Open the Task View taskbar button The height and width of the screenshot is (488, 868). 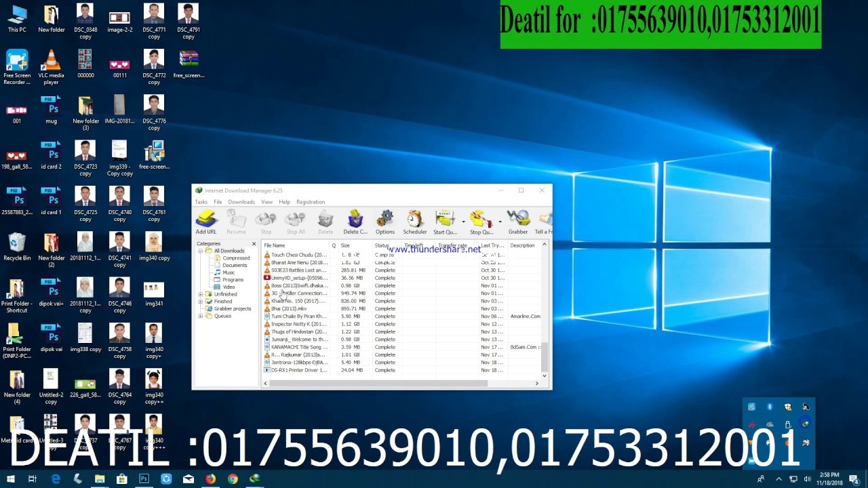[32, 479]
